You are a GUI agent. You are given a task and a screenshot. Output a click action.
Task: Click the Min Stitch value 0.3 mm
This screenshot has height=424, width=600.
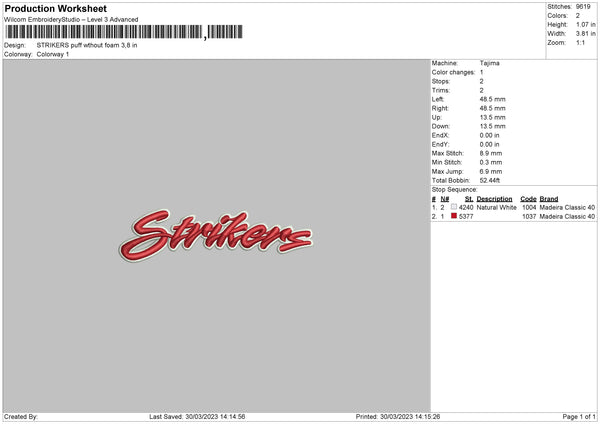click(491, 163)
